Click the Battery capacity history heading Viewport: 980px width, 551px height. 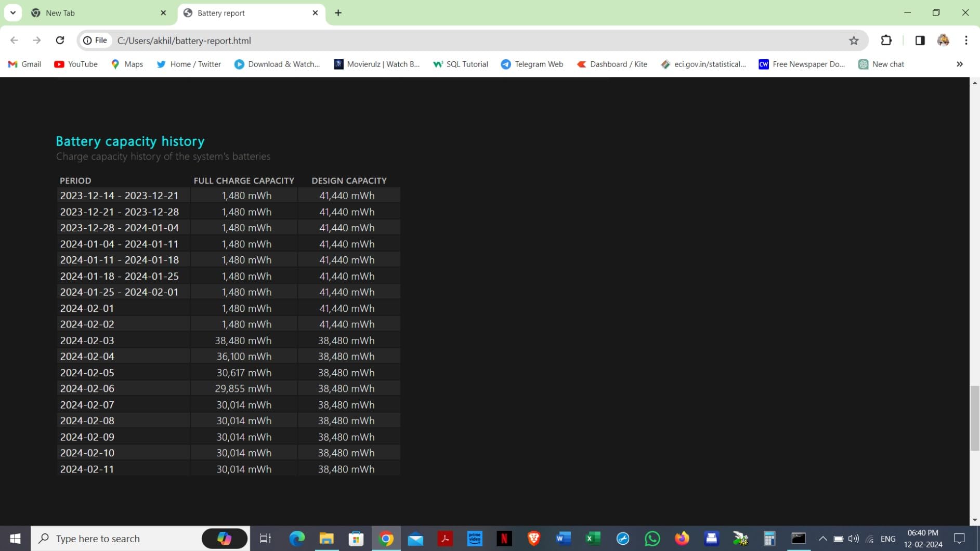(130, 141)
